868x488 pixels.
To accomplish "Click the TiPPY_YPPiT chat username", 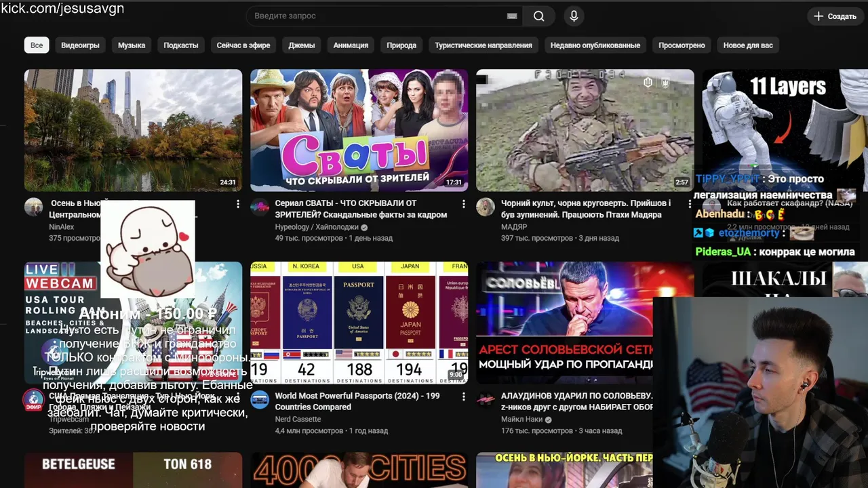I will pyautogui.click(x=727, y=179).
